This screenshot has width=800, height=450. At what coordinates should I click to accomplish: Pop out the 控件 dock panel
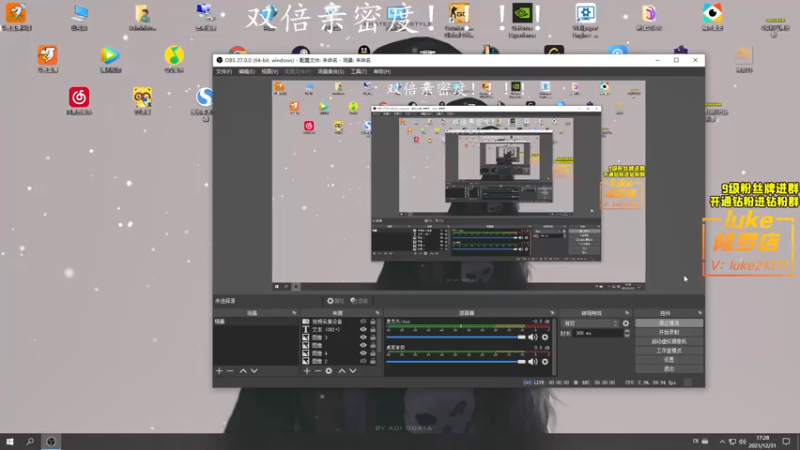pyautogui.click(x=699, y=313)
